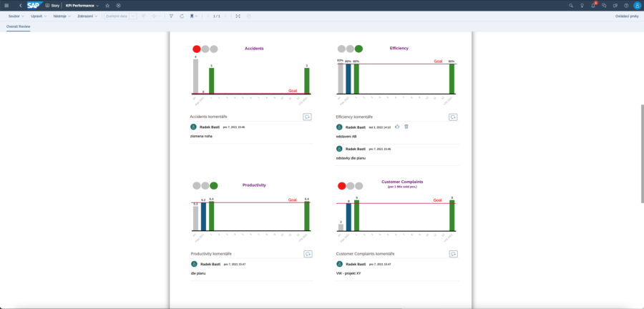
Task: Click the search magnifier icon in header
Action: (x=570, y=5)
